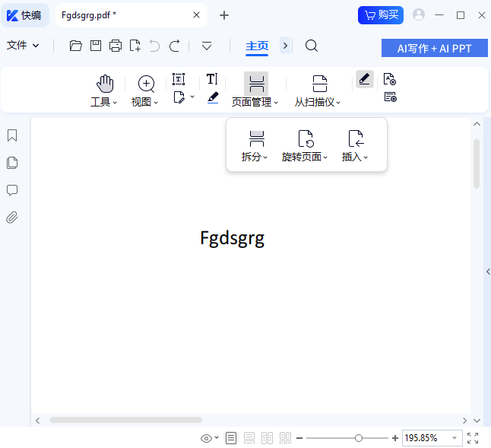
Task: Open the attachments paperclip panel
Action: point(12,218)
